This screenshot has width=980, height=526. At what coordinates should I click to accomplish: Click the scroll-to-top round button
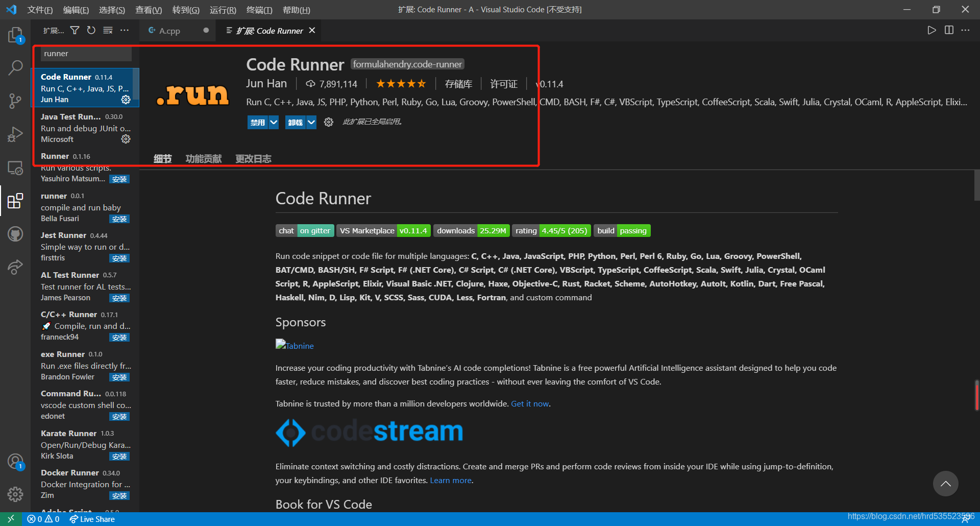[x=945, y=484]
